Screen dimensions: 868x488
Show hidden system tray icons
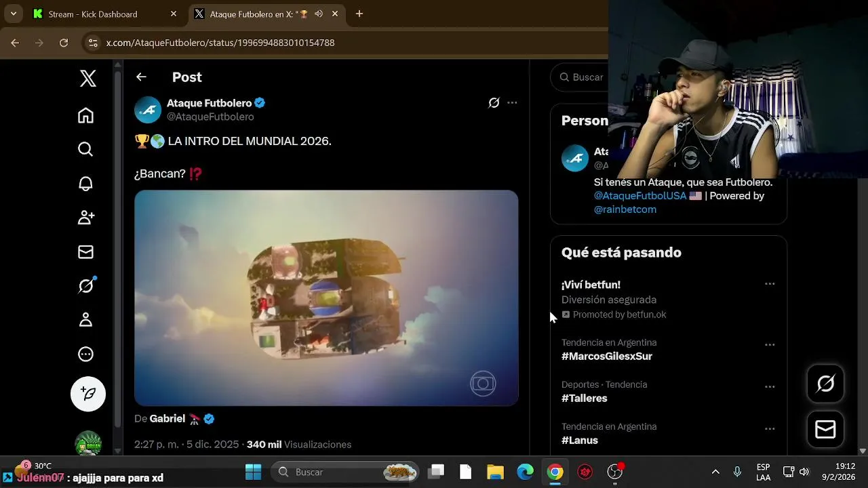point(715,472)
